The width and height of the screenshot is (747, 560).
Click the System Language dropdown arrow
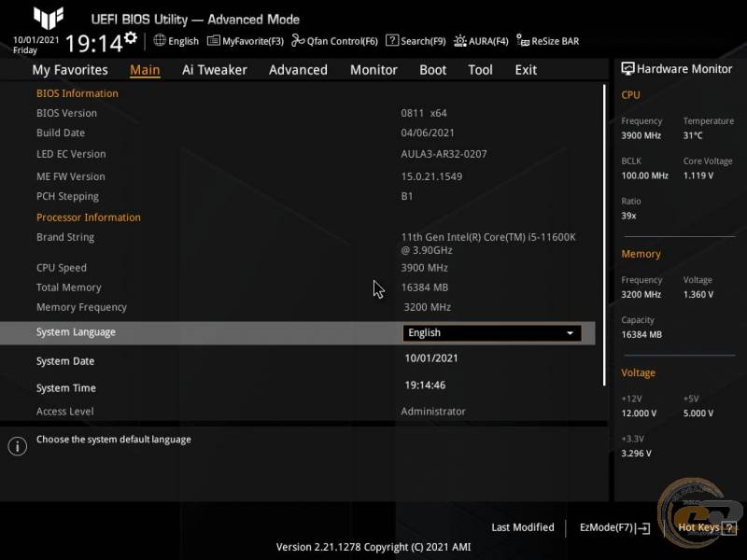570,333
